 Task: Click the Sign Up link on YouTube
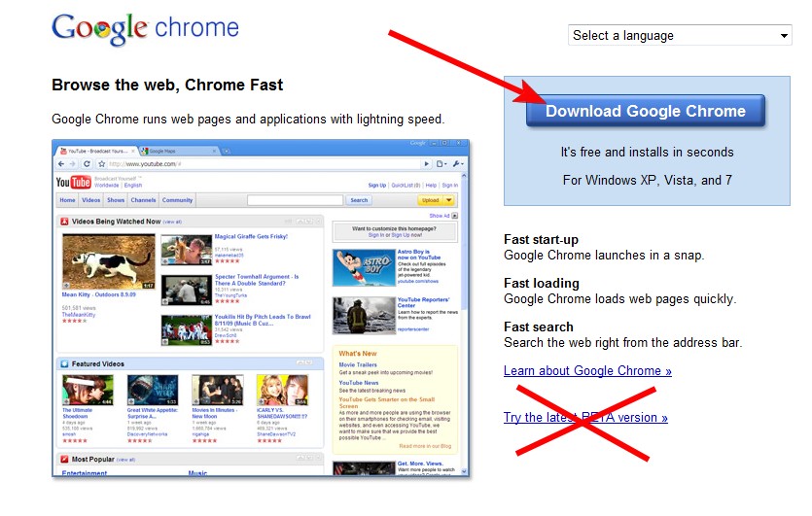pyautogui.click(x=377, y=186)
